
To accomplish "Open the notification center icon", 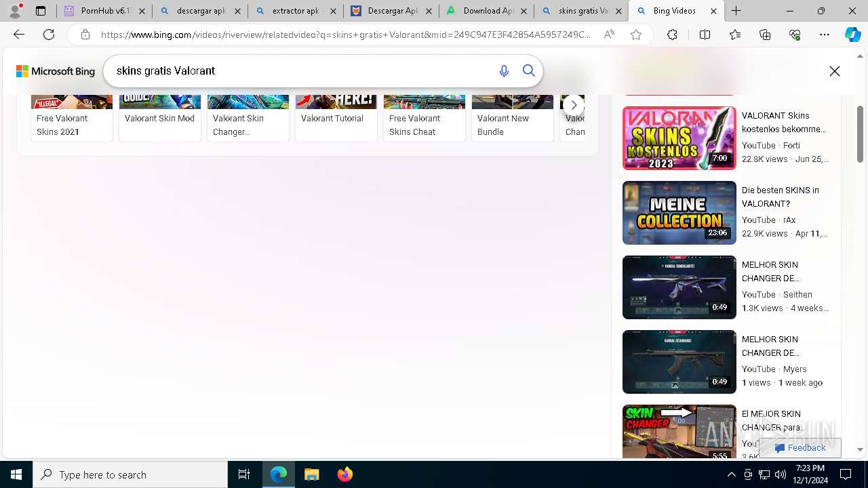I will point(846,474).
